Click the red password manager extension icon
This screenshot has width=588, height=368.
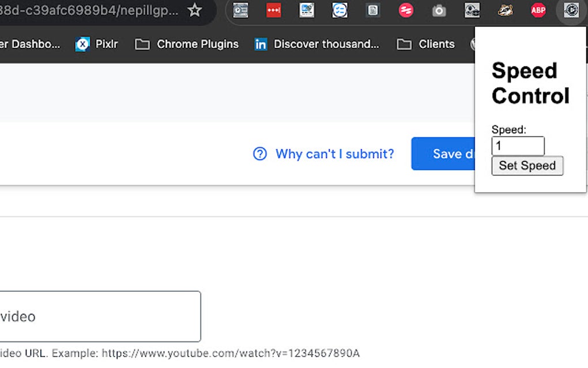pyautogui.click(x=273, y=10)
